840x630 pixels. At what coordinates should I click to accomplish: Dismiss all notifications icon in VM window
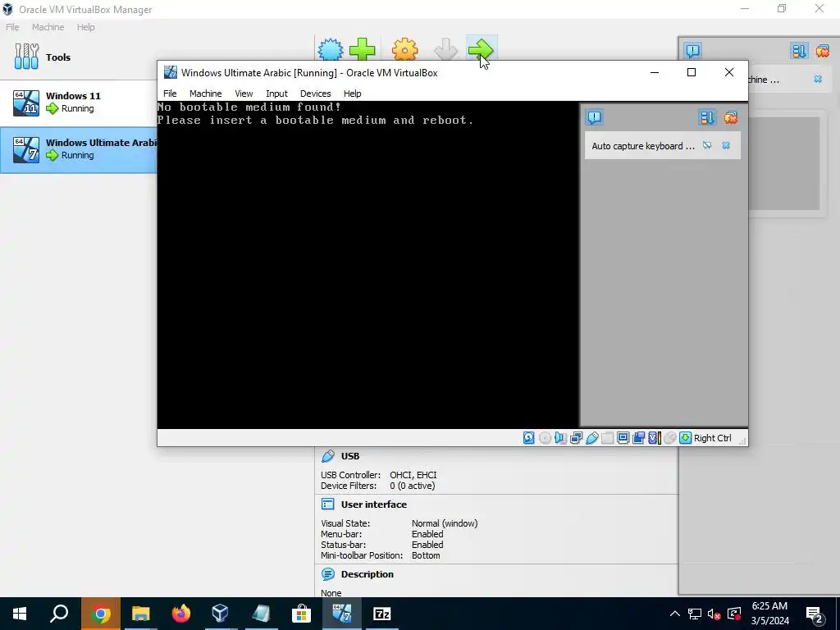pyautogui.click(x=731, y=117)
